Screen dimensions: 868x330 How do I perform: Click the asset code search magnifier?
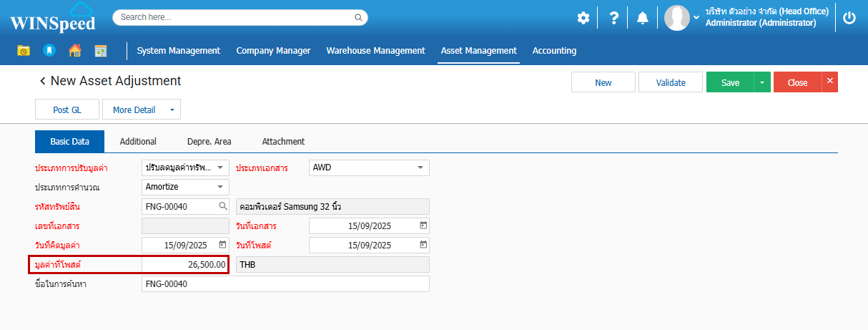222,206
